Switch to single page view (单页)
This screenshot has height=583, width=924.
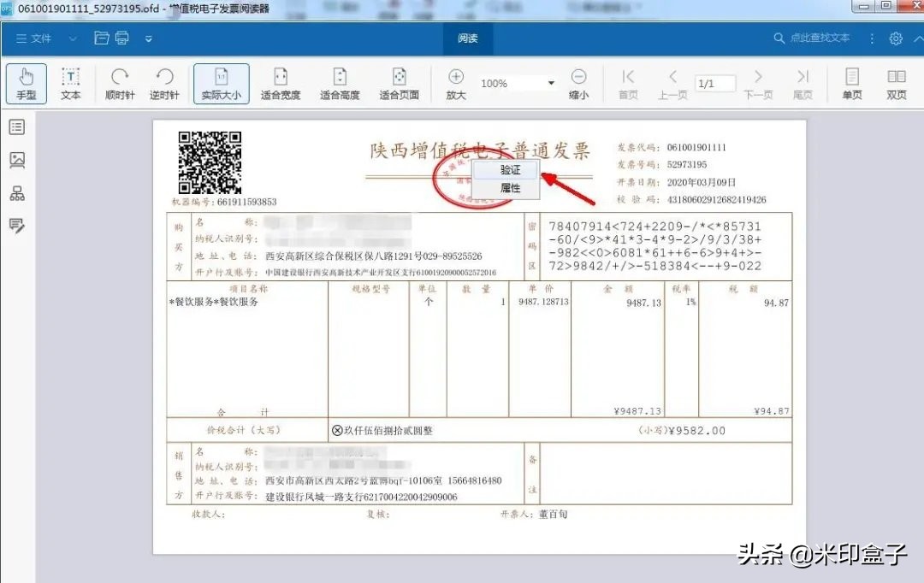[850, 83]
